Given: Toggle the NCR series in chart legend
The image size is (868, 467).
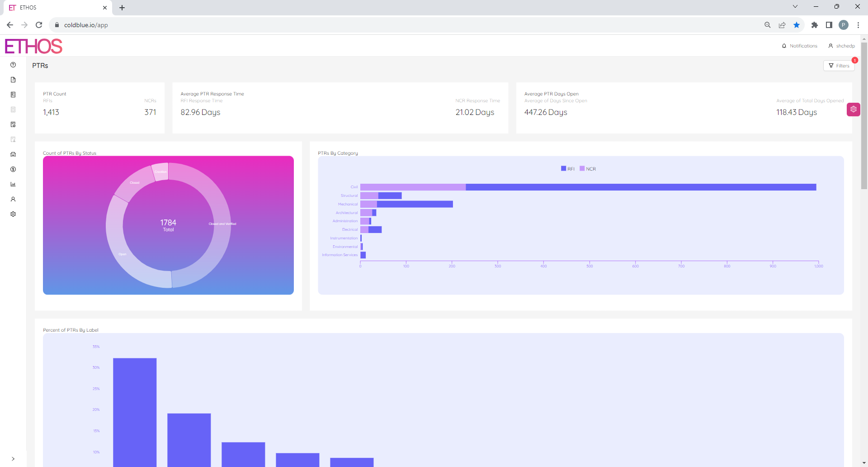Looking at the screenshot, I should pyautogui.click(x=588, y=168).
